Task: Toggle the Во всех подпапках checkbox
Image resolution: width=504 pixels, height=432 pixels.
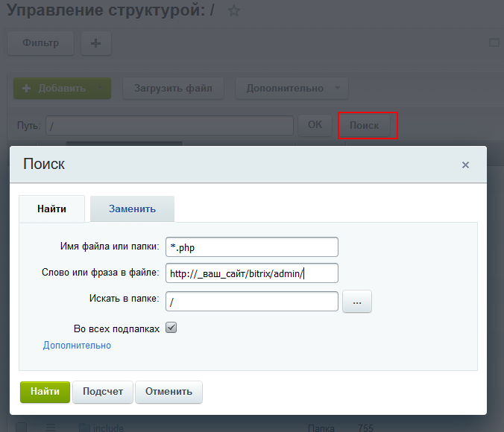Action: (171, 328)
